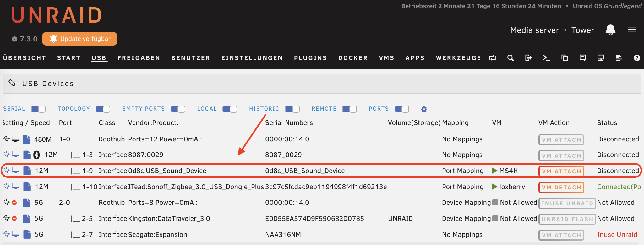Click the file icon on 1-0 Roothub row
The width and height of the screenshot is (644, 245).
click(27, 139)
